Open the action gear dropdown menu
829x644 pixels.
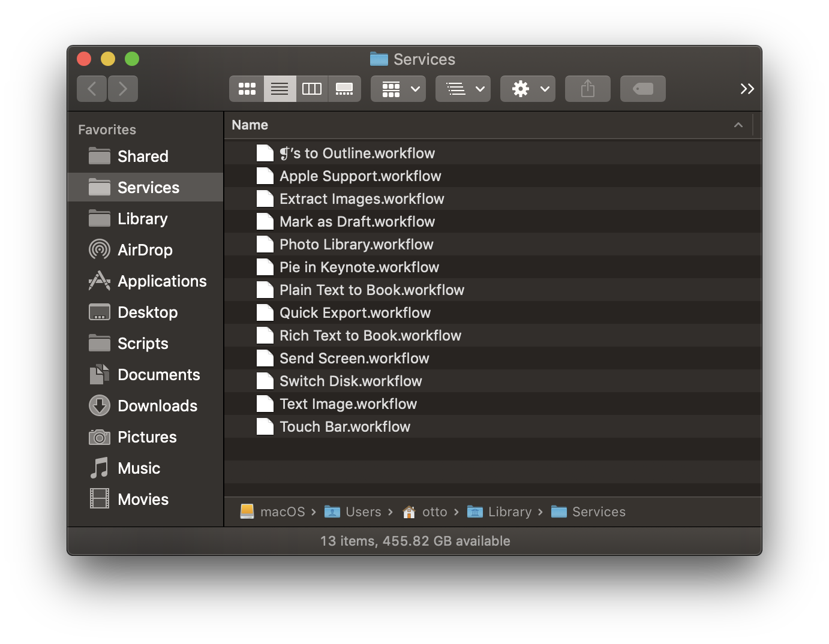click(527, 88)
